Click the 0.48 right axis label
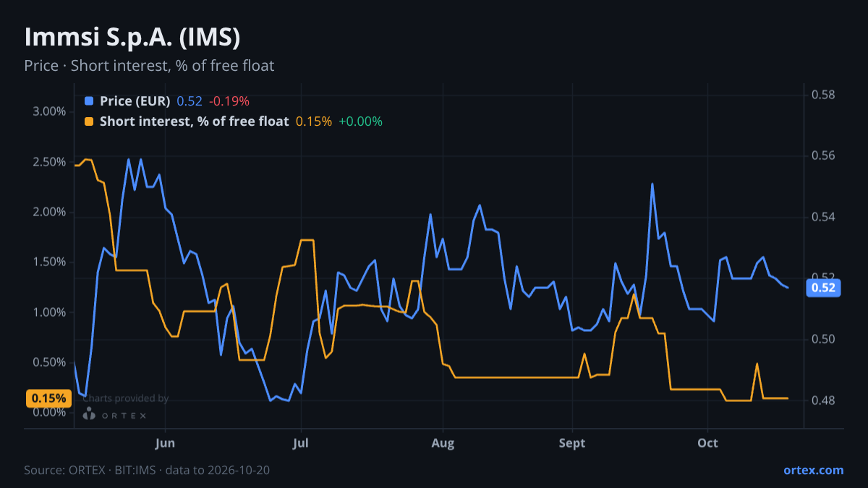Image resolution: width=868 pixels, height=488 pixels. pyautogui.click(x=823, y=400)
